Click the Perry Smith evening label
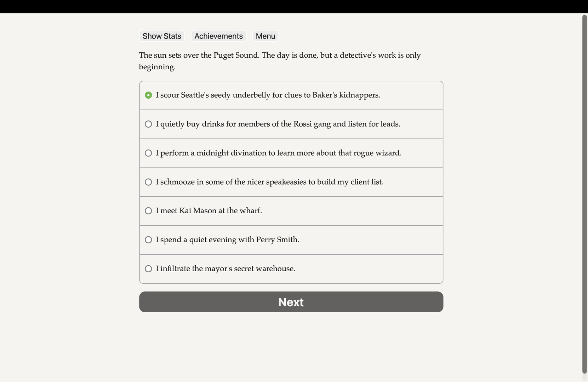 [x=227, y=240]
